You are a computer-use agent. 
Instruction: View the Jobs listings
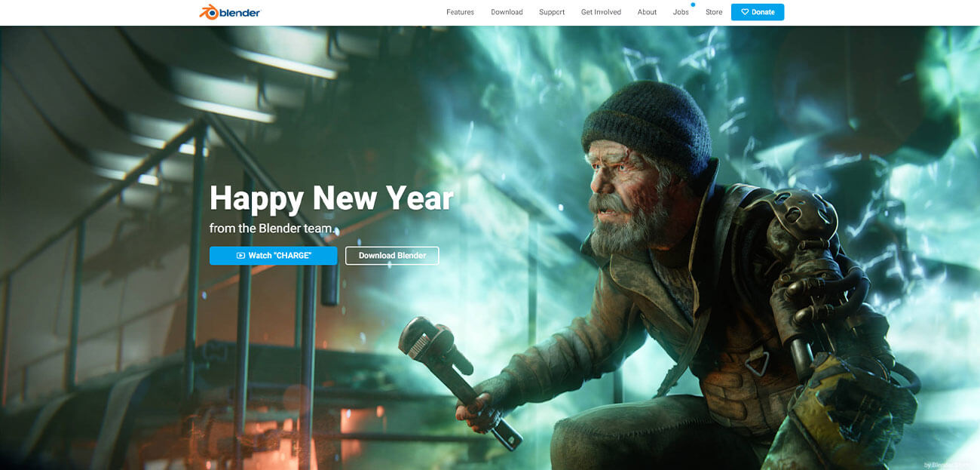tap(681, 12)
